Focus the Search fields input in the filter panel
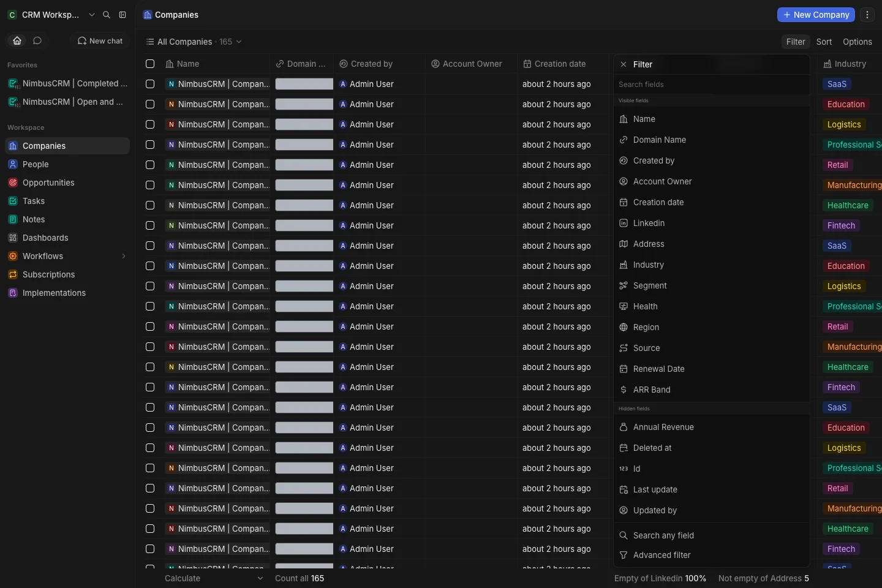 (x=712, y=85)
